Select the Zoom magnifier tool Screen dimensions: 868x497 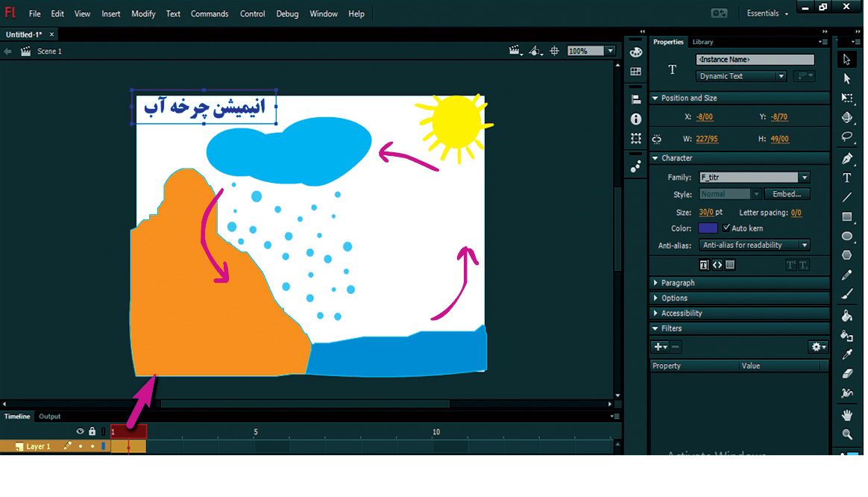point(847,434)
